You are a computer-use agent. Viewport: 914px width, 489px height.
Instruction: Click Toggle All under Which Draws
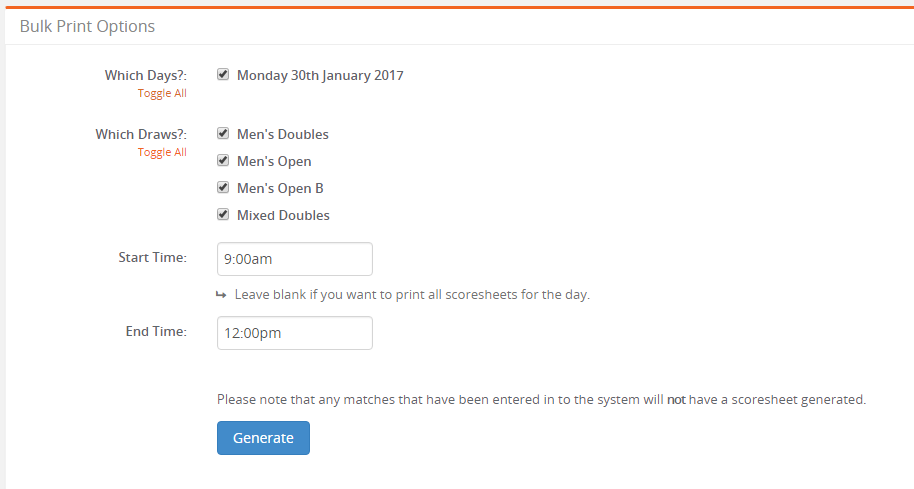[x=162, y=152]
